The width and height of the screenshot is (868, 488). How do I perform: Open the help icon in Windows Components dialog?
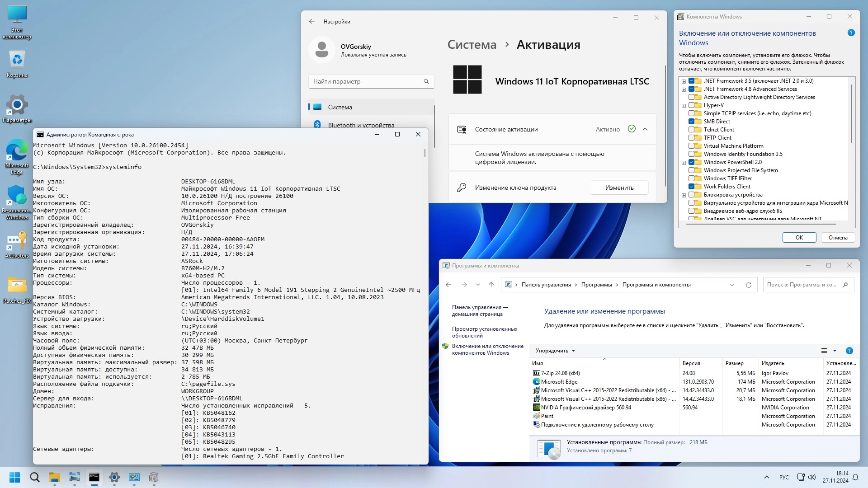[851, 33]
